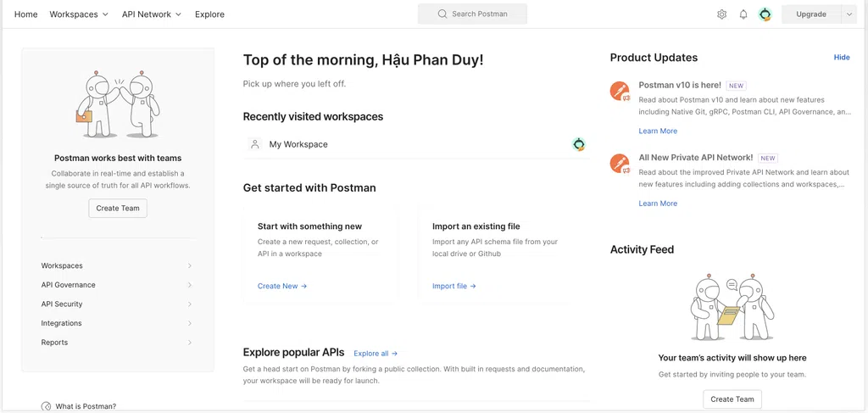This screenshot has height=413, width=868.
Task: Open Learn More for Private API Network
Action: coord(658,204)
